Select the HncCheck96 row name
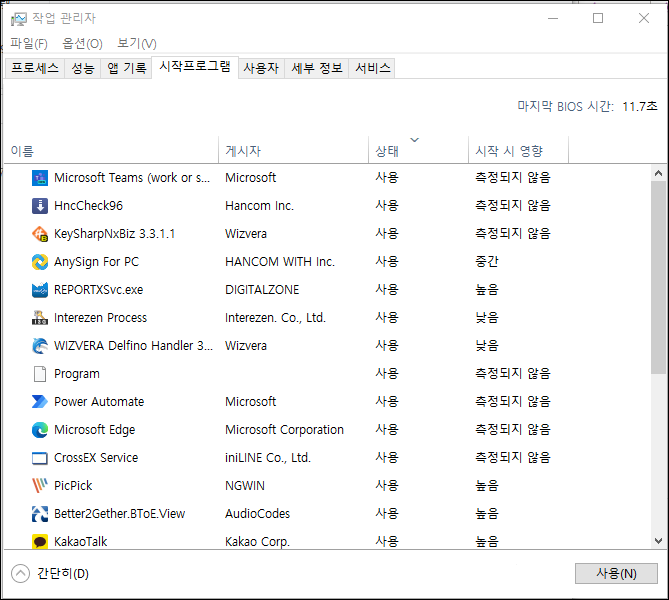Viewport: 669px width, 600px height. (x=88, y=206)
